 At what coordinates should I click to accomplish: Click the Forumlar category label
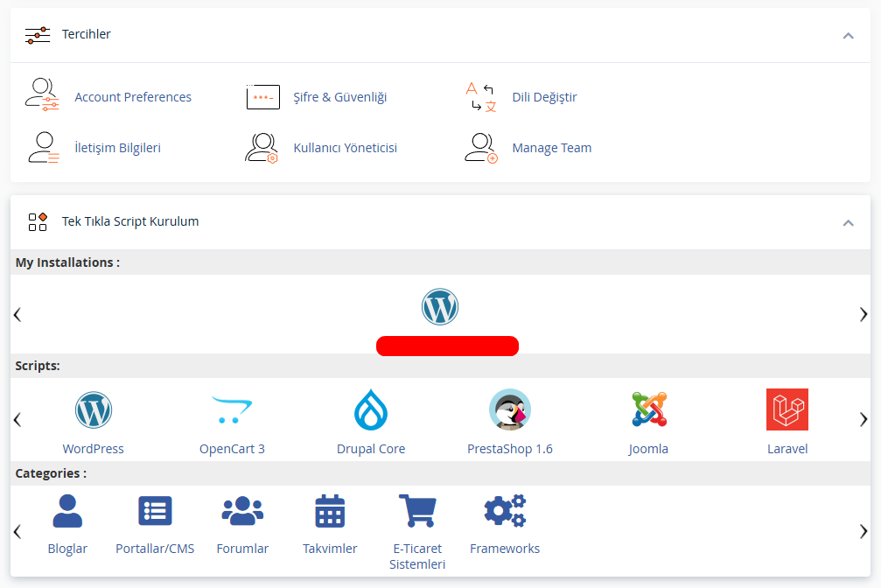pyautogui.click(x=242, y=549)
